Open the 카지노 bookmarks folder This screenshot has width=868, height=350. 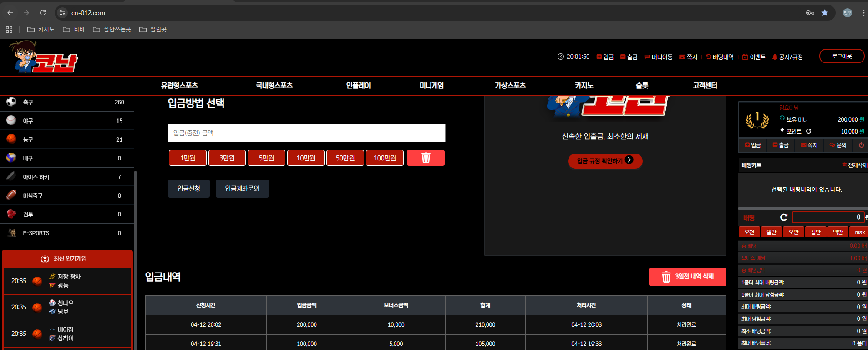tap(41, 30)
